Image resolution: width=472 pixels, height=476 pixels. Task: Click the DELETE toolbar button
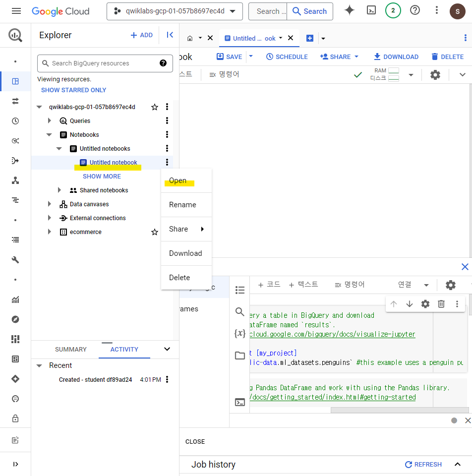pyautogui.click(x=447, y=57)
